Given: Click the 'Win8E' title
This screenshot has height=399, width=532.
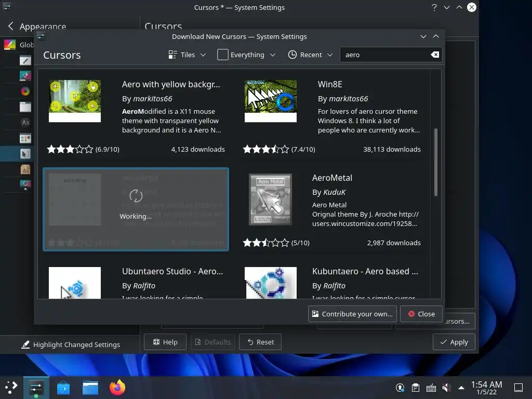Looking at the screenshot, I should [x=330, y=84].
